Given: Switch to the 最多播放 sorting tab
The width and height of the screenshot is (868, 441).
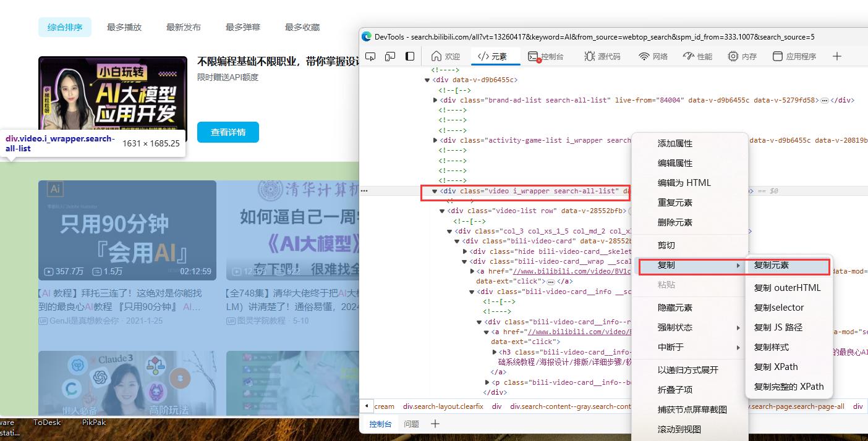Looking at the screenshot, I should [124, 27].
